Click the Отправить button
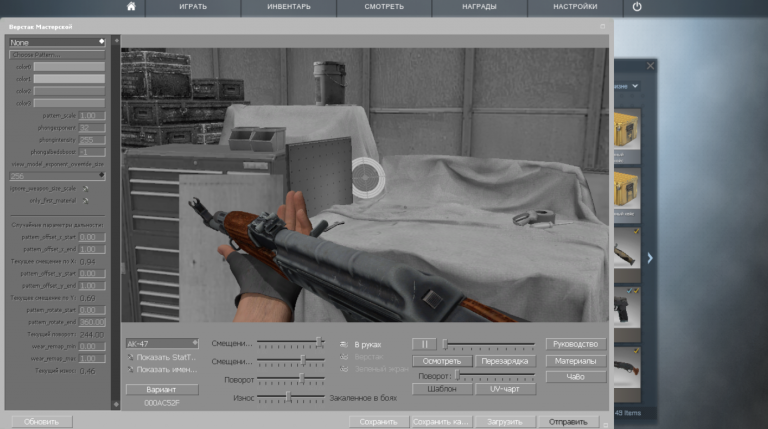The height and width of the screenshot is (429, 768). click(x=568, y=422)
